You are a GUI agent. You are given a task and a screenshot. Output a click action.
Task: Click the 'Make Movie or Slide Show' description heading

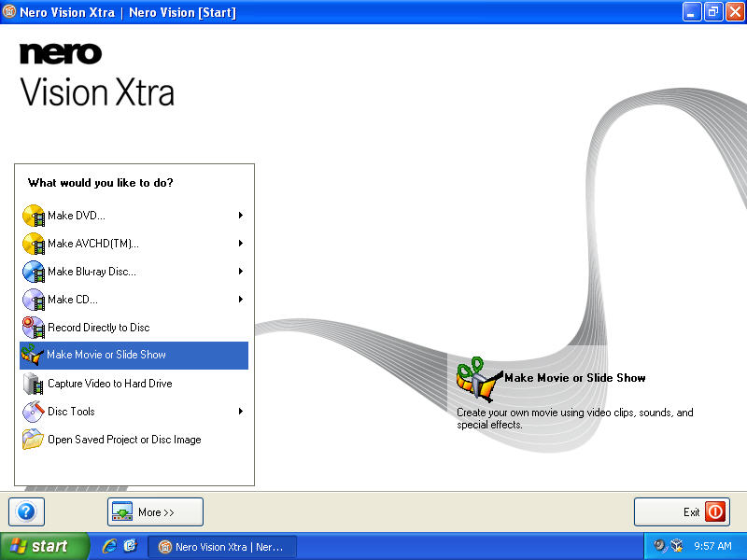pos(575,378)
